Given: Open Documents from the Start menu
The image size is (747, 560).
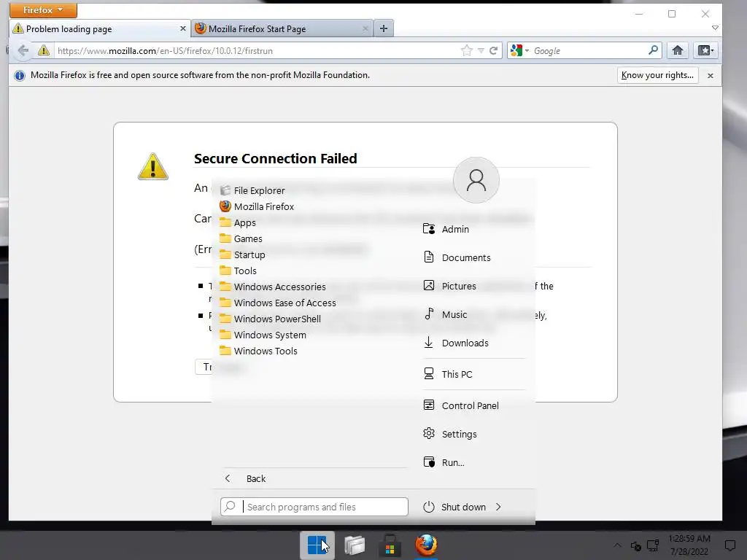Looking at the screenshot, I should [x=457, y=257].
